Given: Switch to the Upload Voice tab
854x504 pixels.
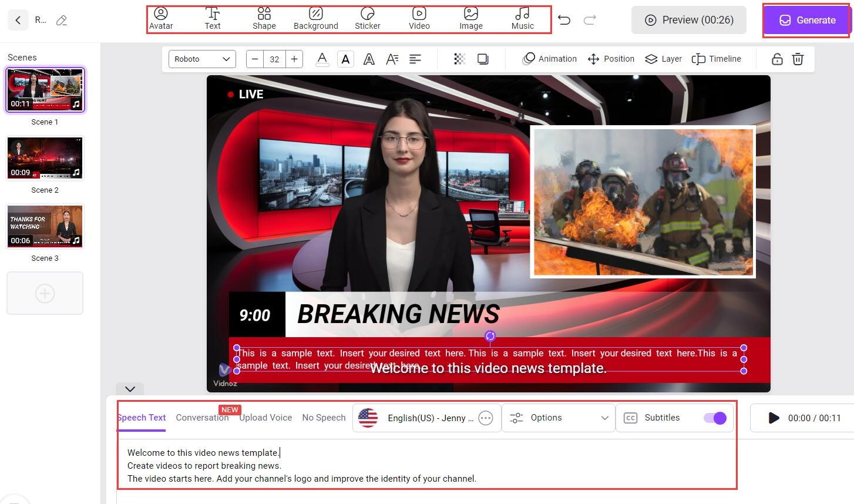Looking at the screenshot, I should pyautogui.click(x=265, y=418).
